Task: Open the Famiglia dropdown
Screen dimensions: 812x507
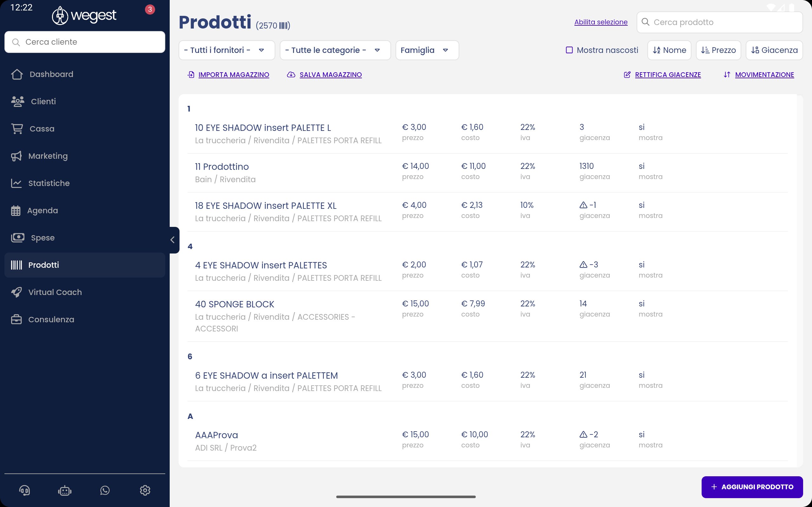Action: pyautogui.click(x=427, y=50)
